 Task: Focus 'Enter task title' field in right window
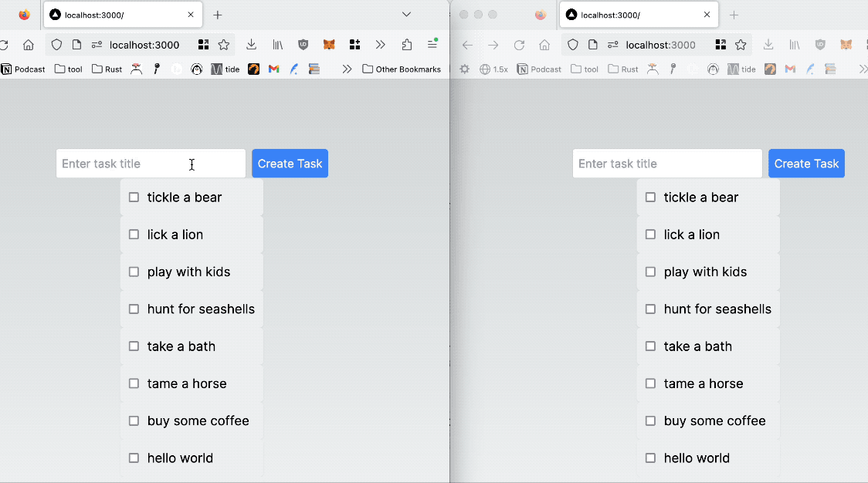point(667,164)
